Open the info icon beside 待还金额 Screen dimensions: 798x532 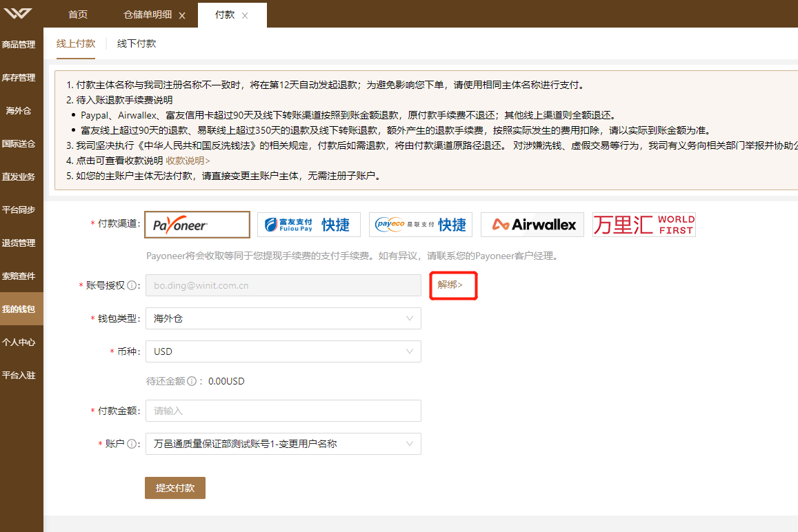tap(192, 381)
